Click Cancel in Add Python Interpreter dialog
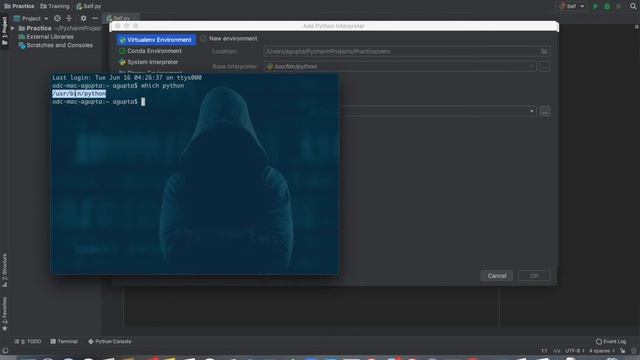Image resolution: width=640 pixels, height=360 pixels. pos(497,276)
